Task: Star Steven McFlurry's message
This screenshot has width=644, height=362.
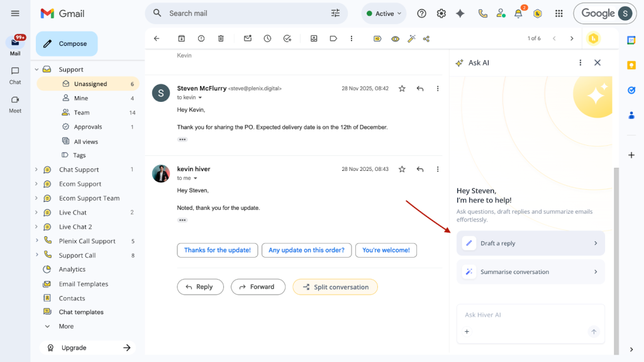Action: (x=402, y=89)
